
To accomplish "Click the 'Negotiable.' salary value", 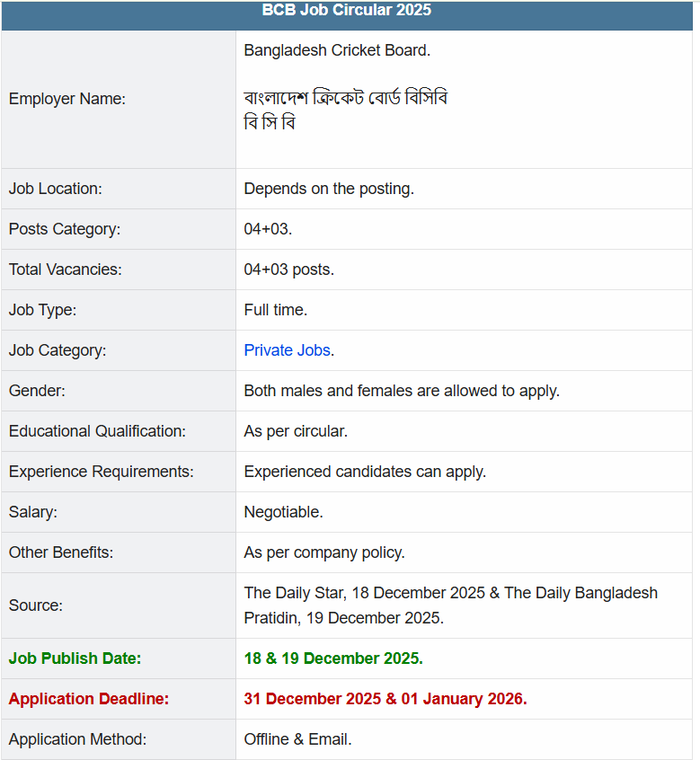I will 283,512.
